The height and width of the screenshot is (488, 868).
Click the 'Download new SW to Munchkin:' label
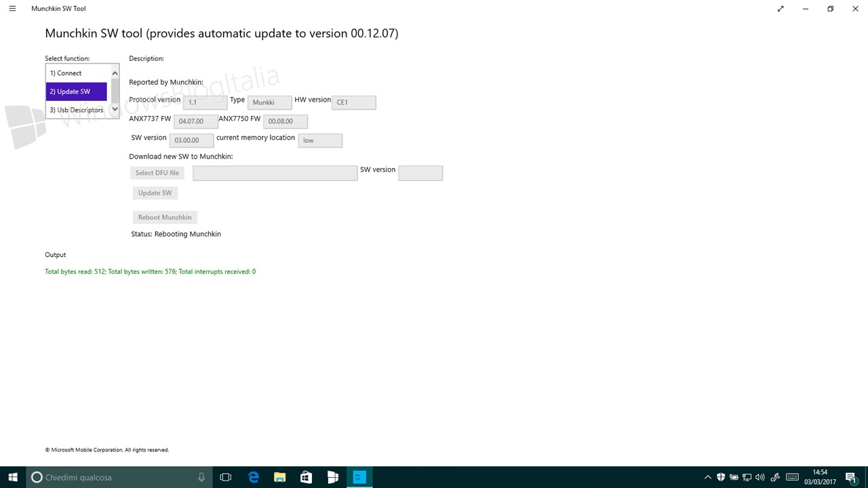point(181,157)
